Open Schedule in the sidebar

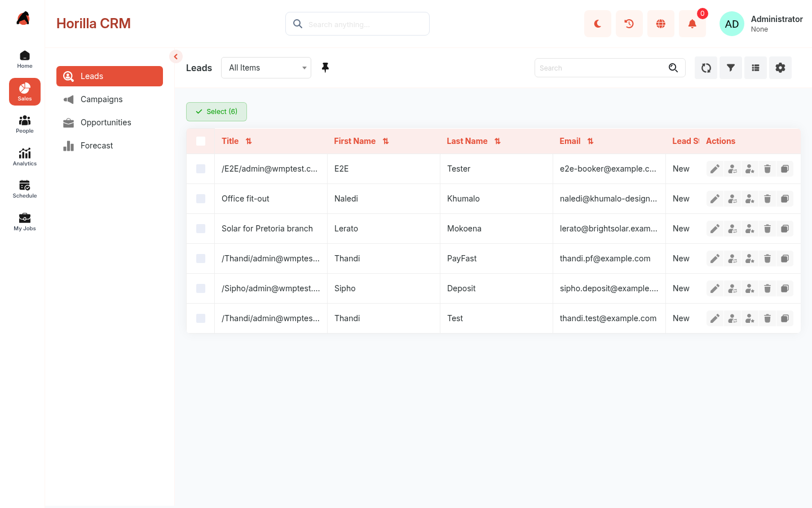[x=25, y=189]
